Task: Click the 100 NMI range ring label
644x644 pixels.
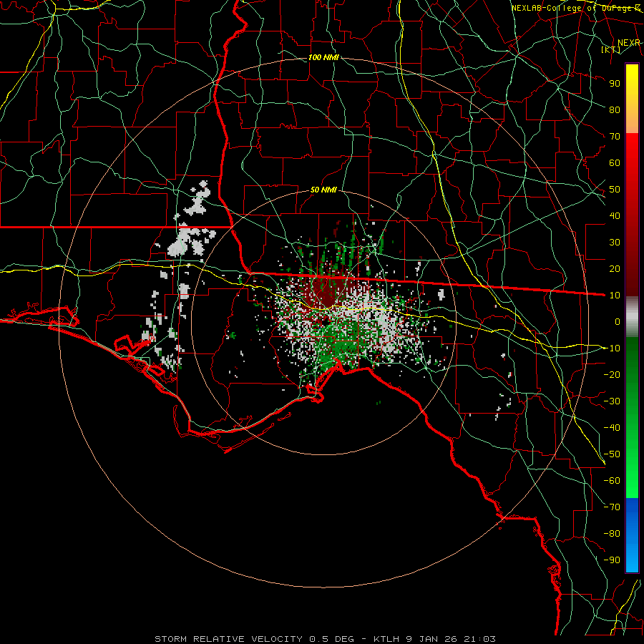Action: [323, 57]
